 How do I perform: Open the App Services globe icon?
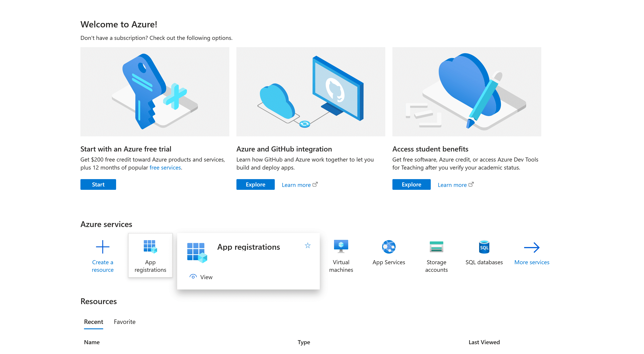click(x=388, y=247)
